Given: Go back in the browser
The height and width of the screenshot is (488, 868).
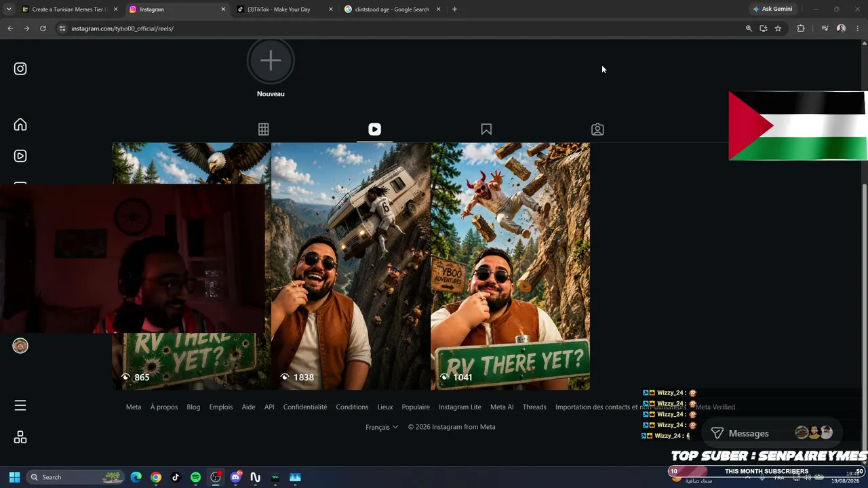Looking at the screenshot, I should tap(10, 28).
